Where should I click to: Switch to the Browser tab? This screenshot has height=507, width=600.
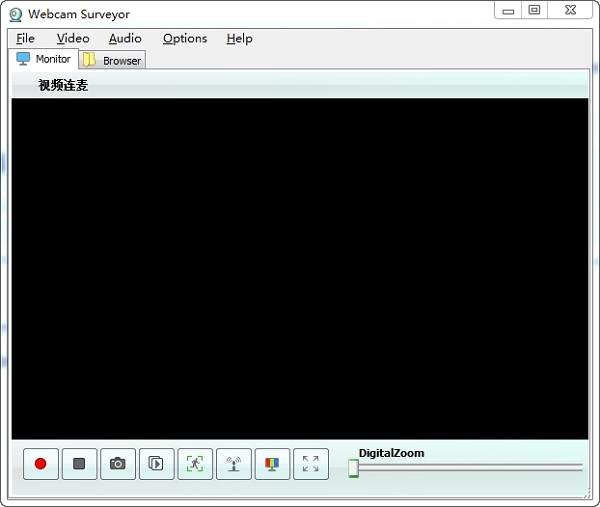(112, 60)
